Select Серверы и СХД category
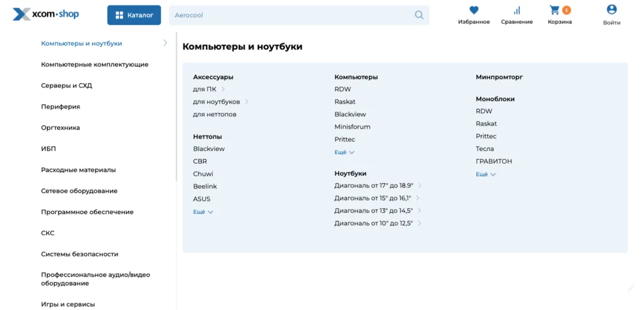This screenshot has width=644, height=310. (67, 85)
